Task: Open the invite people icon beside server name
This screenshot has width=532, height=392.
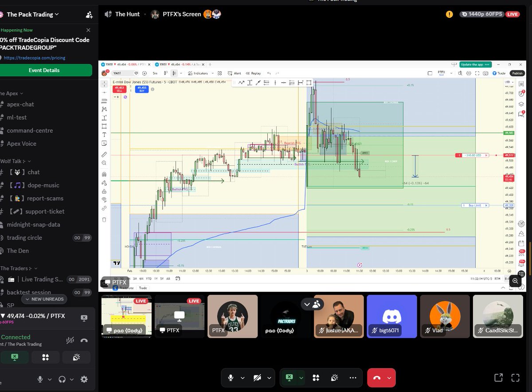Action: 89,15
